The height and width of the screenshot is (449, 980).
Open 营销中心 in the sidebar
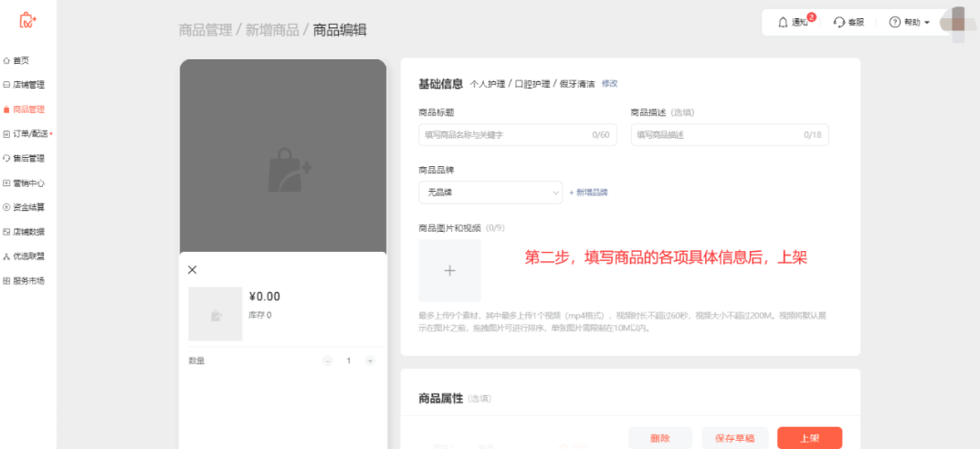click(x=24, y=183)
